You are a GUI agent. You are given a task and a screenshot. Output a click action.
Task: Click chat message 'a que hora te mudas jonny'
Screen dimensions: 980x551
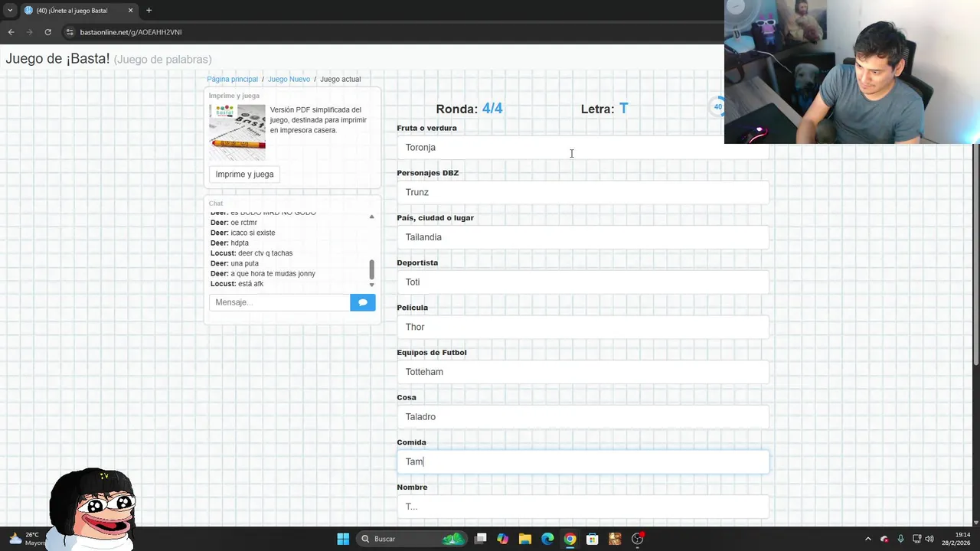point(273,273)
